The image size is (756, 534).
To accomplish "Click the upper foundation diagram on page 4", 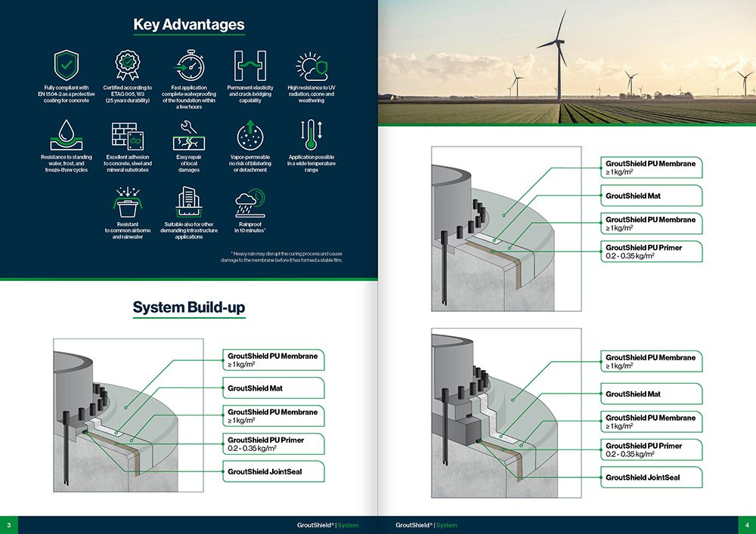I will (x=507, y=229).
